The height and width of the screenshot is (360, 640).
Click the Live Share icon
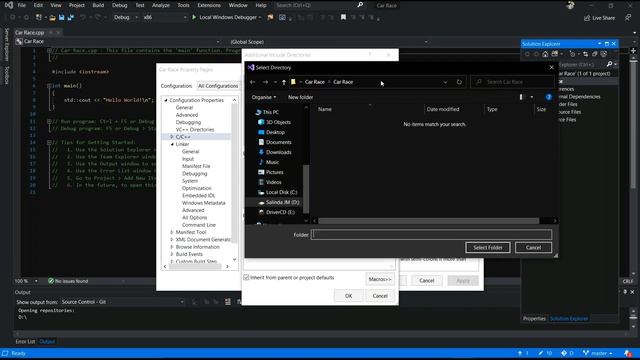[587, 18]
